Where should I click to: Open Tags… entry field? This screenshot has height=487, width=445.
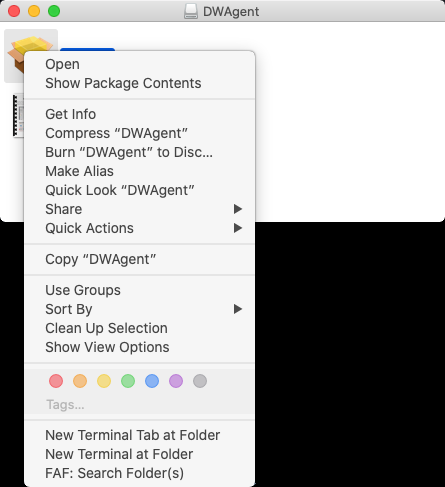pyautogui.click(x=65, y=405)
